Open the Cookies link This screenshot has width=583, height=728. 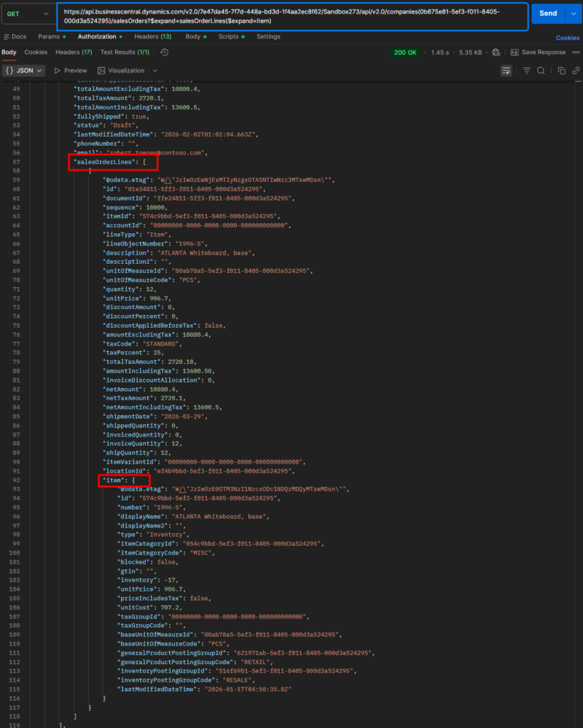567,38
